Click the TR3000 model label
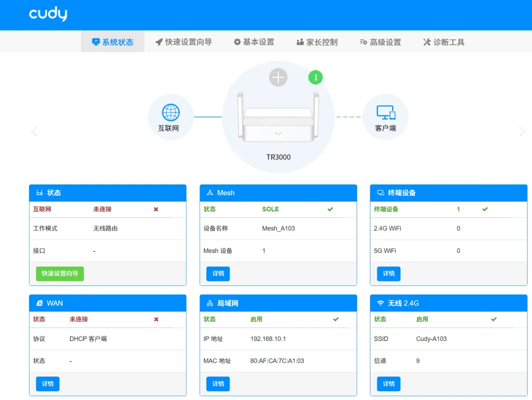This screenshot has width=532, height=400. click(278, 157)
